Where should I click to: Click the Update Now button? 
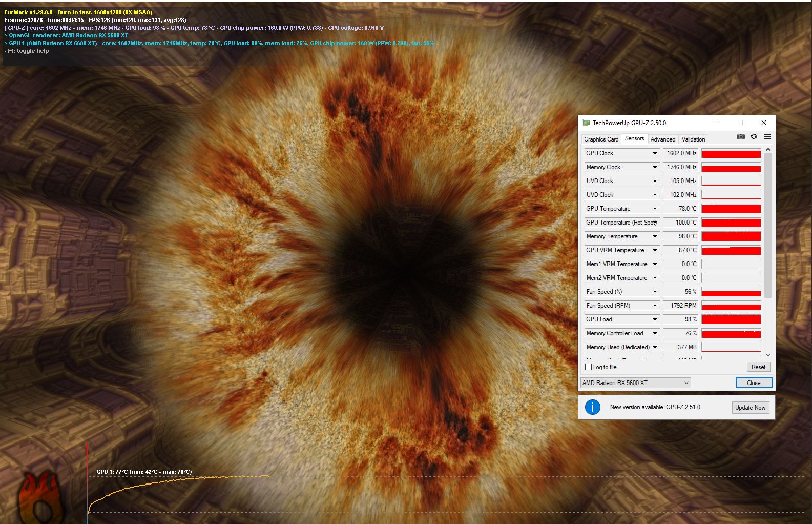(x=750, y=408)
